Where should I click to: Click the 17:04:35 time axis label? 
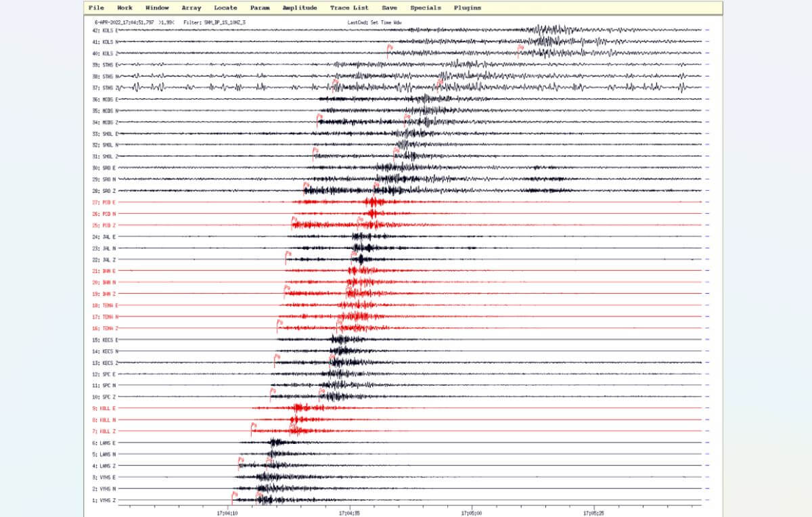click(349, 513)
